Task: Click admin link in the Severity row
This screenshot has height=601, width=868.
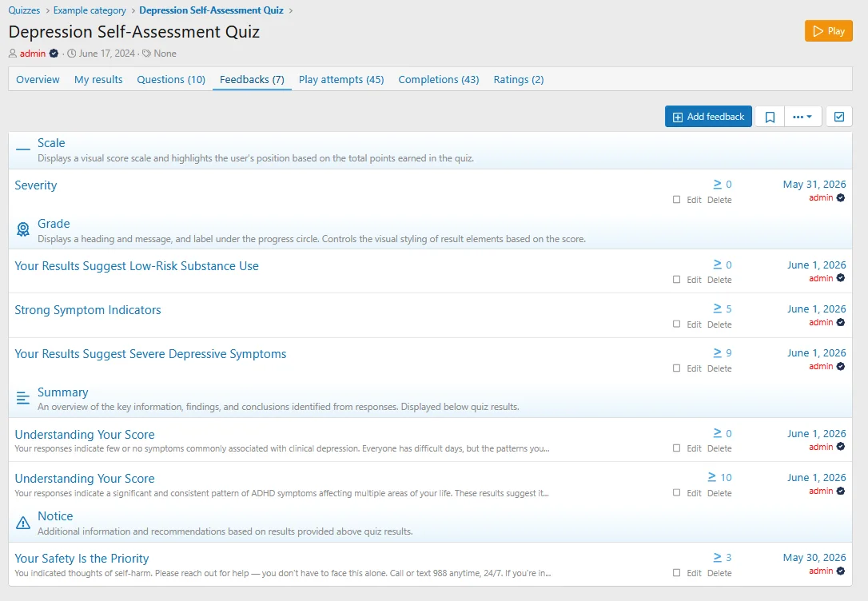Action: point(821,197)
